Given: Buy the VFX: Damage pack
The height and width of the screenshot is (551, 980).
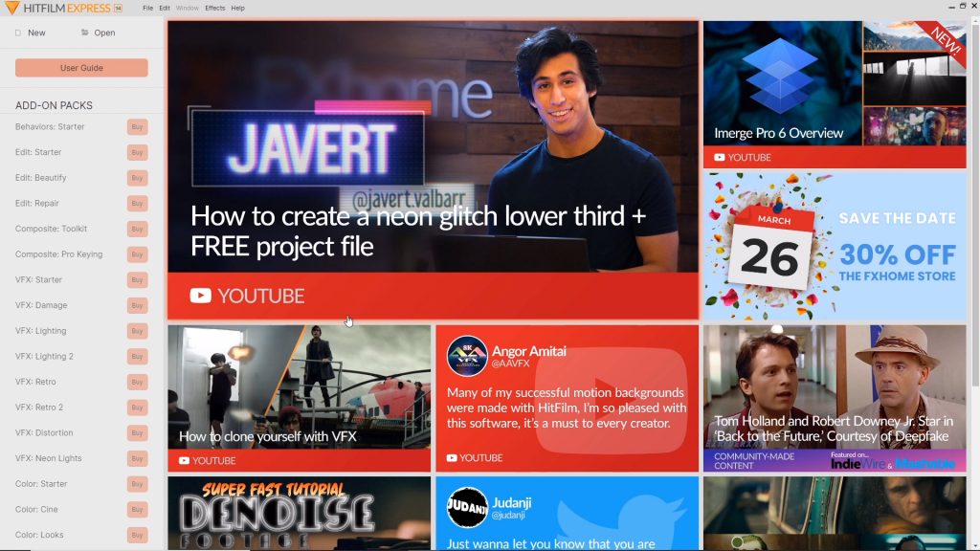Looking at the screenshot, I should 138,305.
